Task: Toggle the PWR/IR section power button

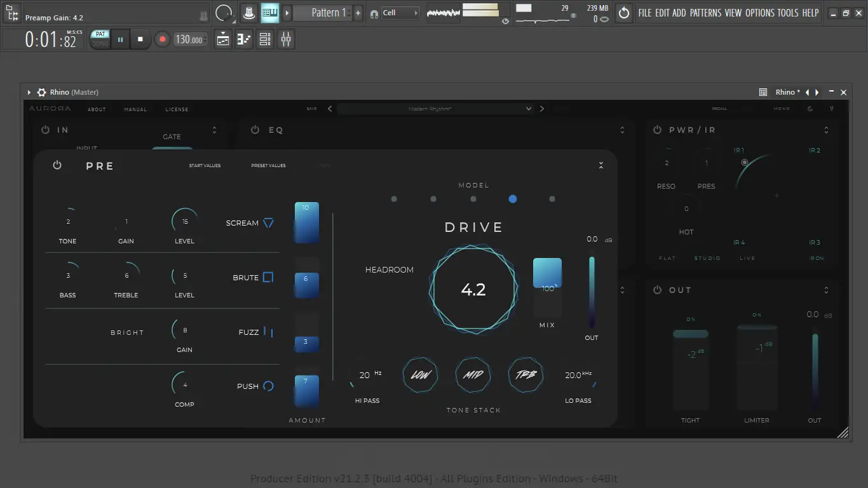Action: click(x=657, y=130)
